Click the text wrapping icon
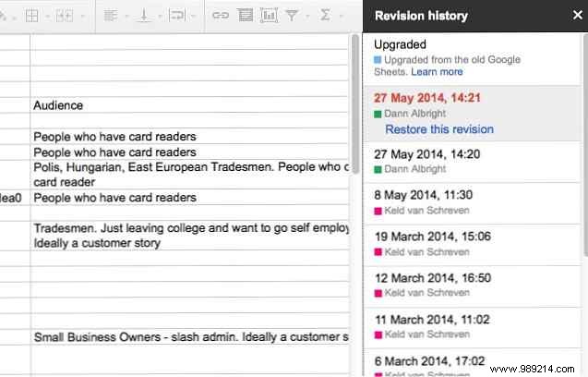The width and height of the screenshot is (588, 377). click(177, 16)
